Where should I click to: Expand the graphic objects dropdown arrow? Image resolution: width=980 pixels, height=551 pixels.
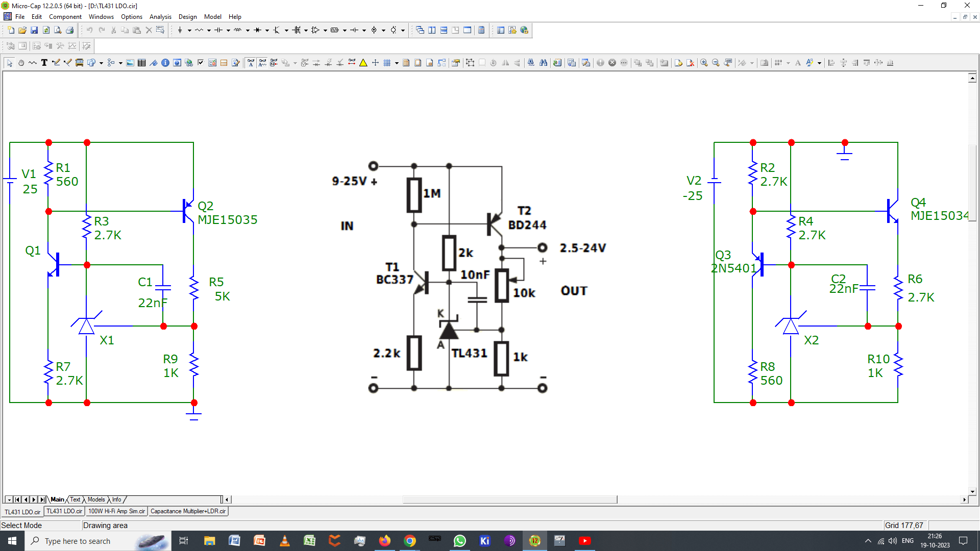[101, 63]
